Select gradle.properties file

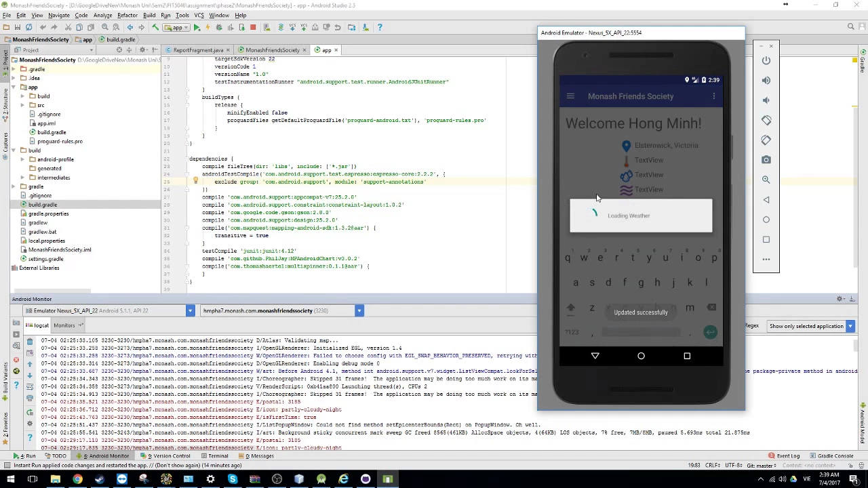pos(48,213)
